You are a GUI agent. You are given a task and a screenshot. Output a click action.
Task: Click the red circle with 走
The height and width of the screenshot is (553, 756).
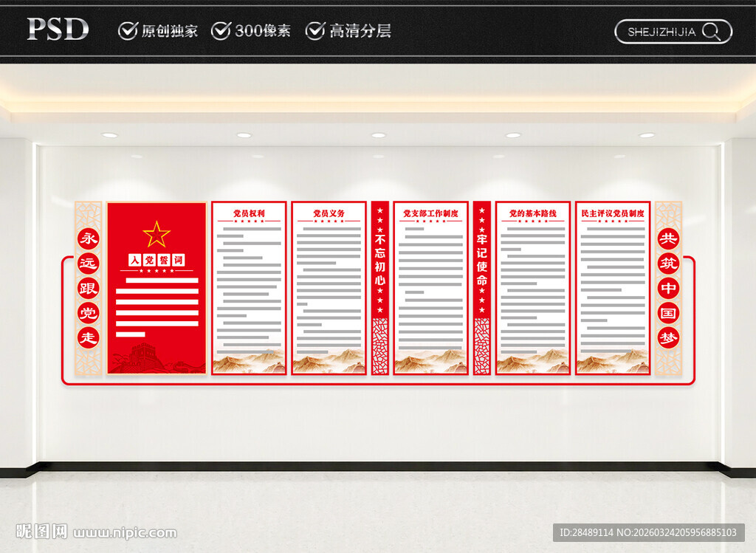point(89,338)
